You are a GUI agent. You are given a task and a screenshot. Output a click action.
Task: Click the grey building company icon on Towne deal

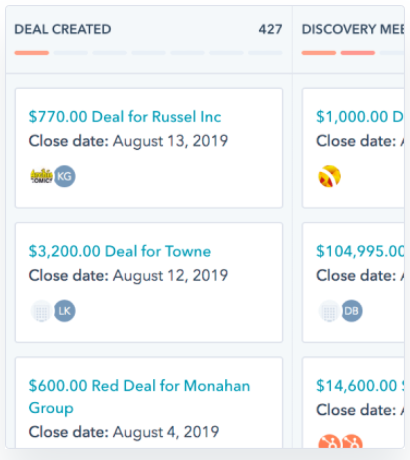pos(41,311)
